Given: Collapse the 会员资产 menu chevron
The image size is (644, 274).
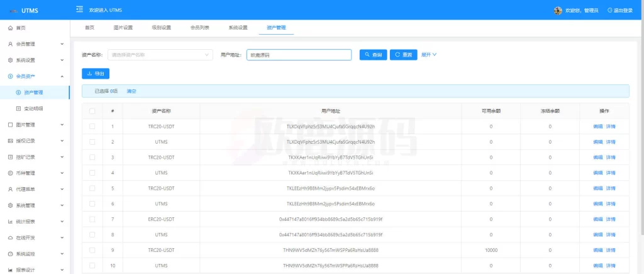Looking at the screenshot, I should click(62, 76).
